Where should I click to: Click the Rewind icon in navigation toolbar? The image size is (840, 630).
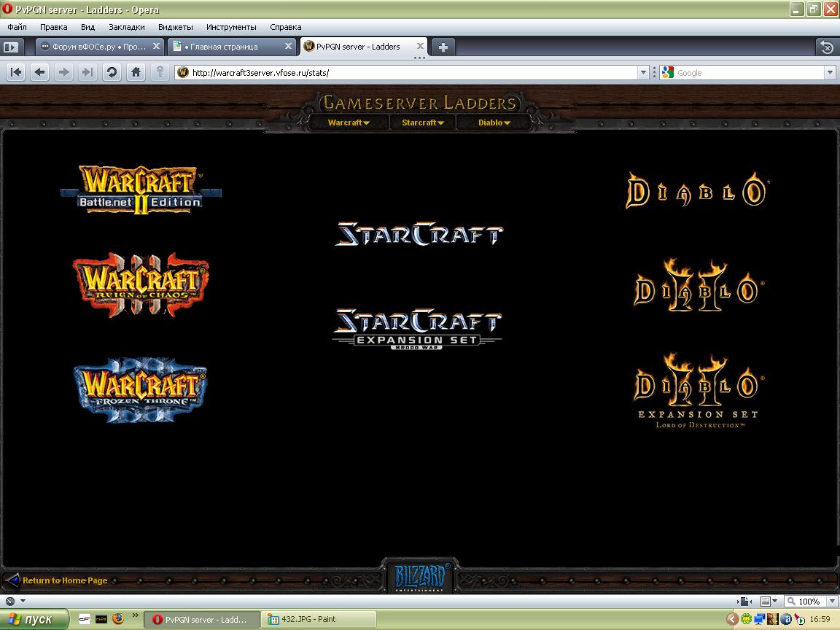16,72
